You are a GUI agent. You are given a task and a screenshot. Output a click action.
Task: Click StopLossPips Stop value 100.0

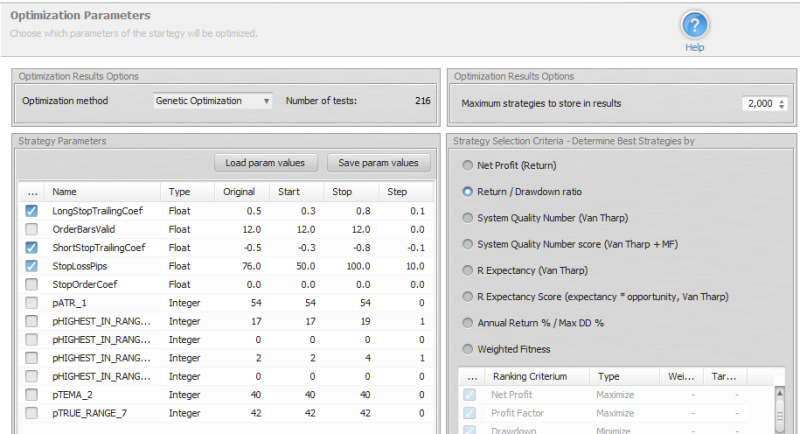click(x=358, y=266)
